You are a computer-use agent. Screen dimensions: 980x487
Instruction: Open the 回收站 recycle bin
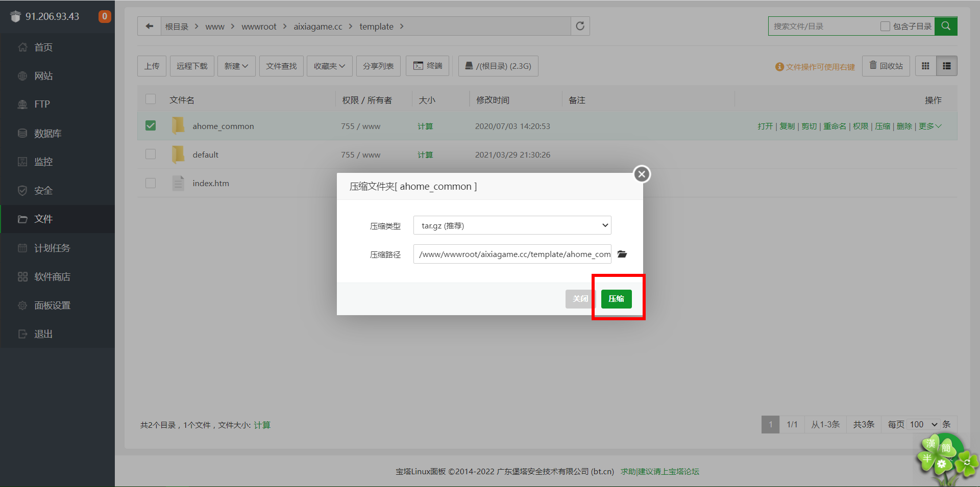(886, 66)
